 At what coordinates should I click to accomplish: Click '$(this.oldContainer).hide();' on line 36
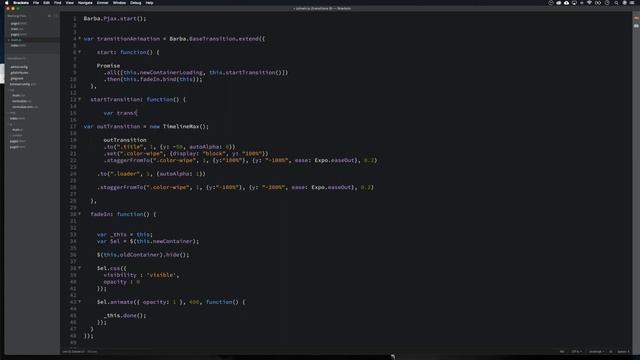tap(143, 255)
